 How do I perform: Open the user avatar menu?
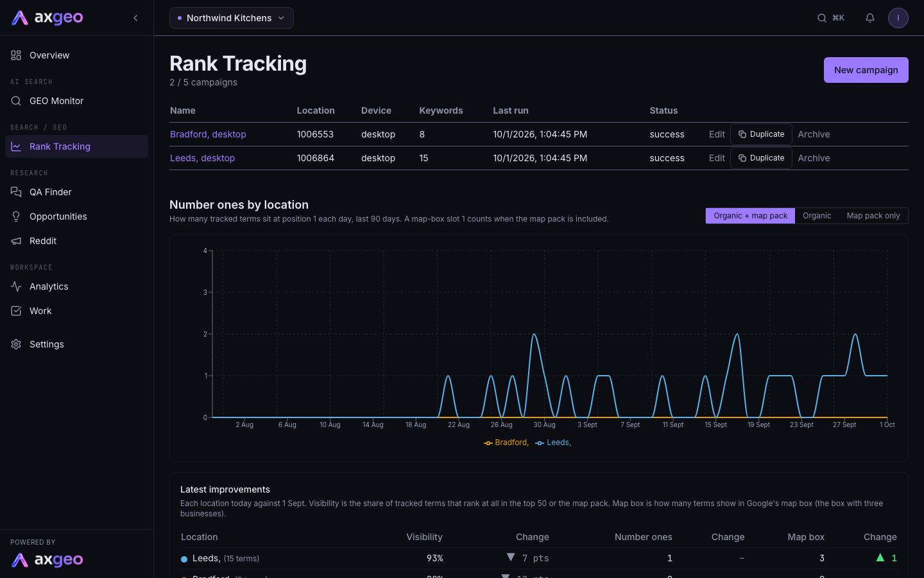click(898, 18)
